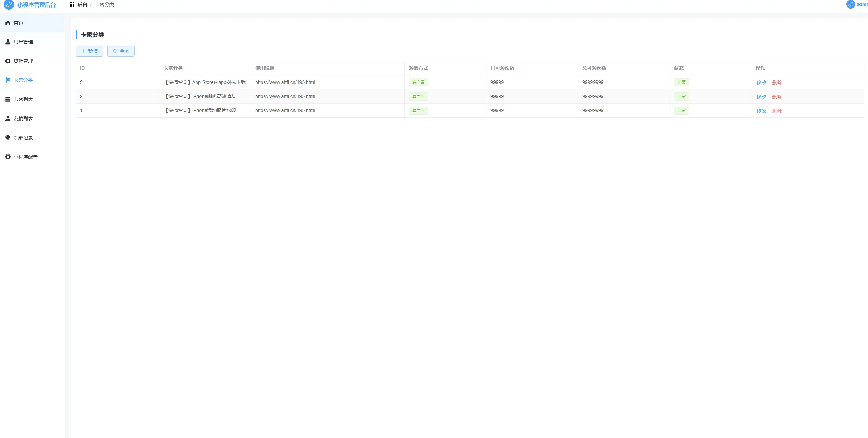The width and height of the screenshot is (868, 438).
Task: Click the 友情列表 sidebar icon
Action: click(x=8, y=118)
